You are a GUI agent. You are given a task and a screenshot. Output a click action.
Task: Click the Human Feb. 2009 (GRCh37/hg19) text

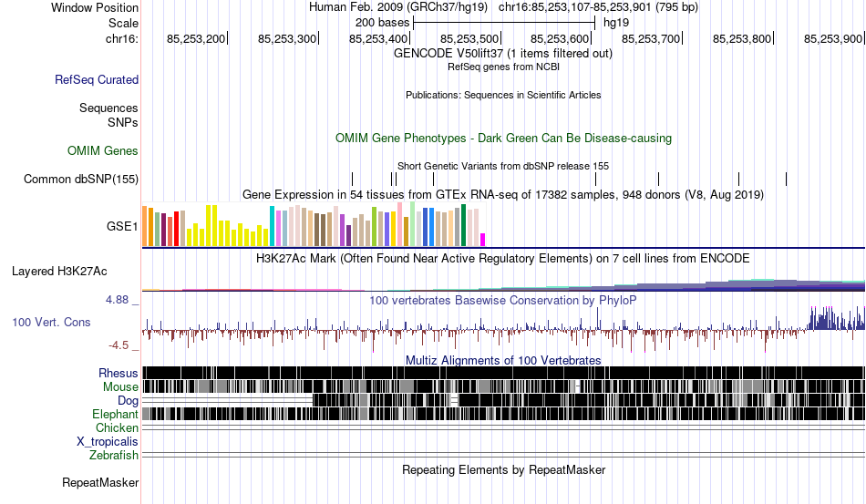click(x=398, y=7)
